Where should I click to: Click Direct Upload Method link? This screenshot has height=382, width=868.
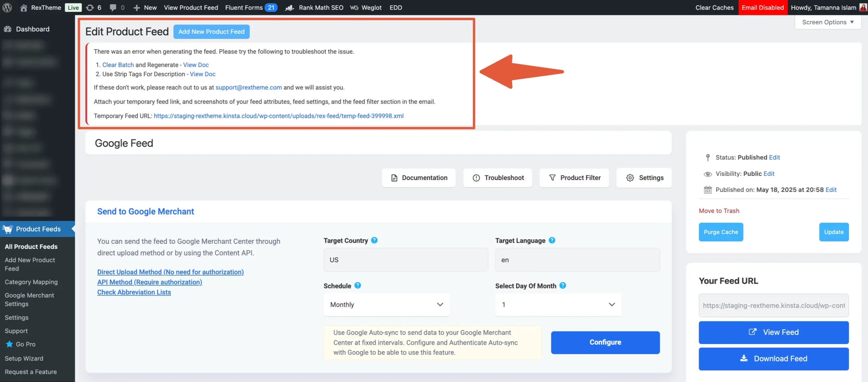click(x=170, y=272)
